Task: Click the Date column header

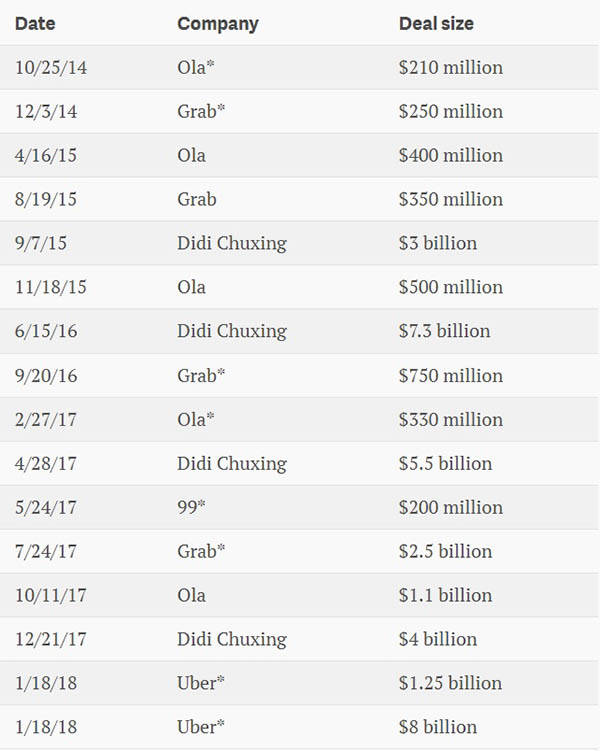Action: point(35,23)
